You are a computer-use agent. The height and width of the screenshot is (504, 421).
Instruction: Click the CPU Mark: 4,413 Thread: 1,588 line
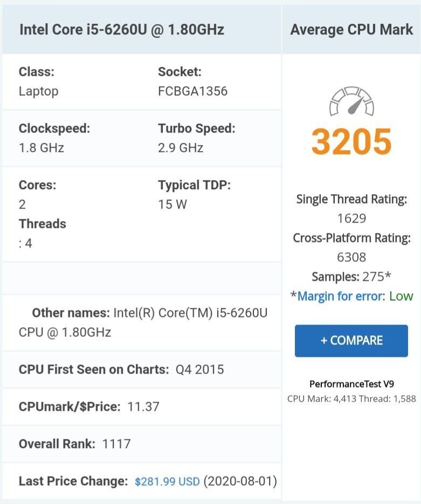tap(351, 399)
